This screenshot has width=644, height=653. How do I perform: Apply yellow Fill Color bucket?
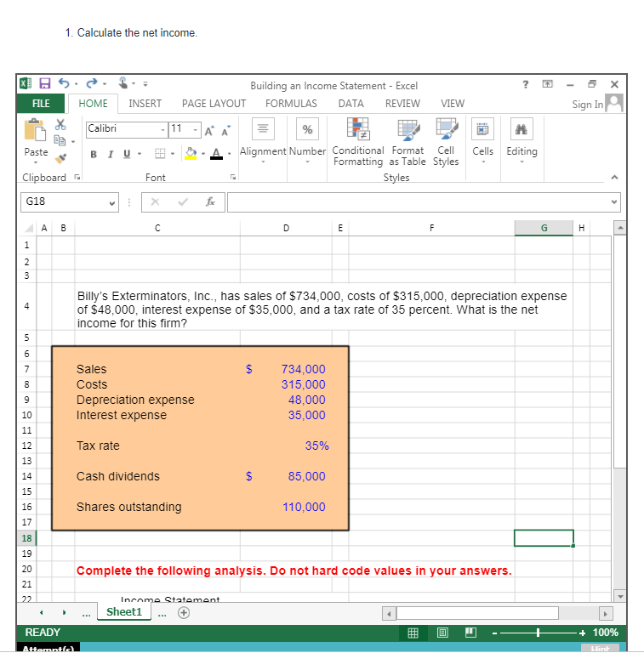click(191, 154)
